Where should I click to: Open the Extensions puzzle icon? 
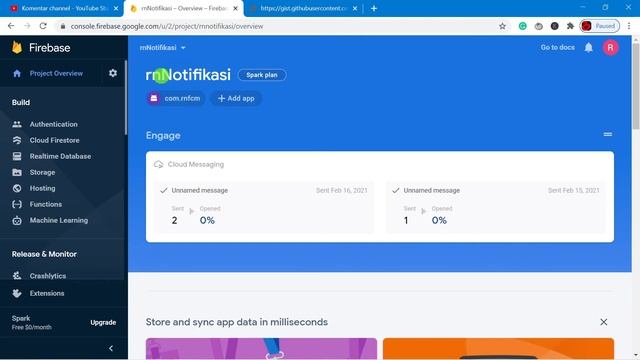click(x=571, y=26)
